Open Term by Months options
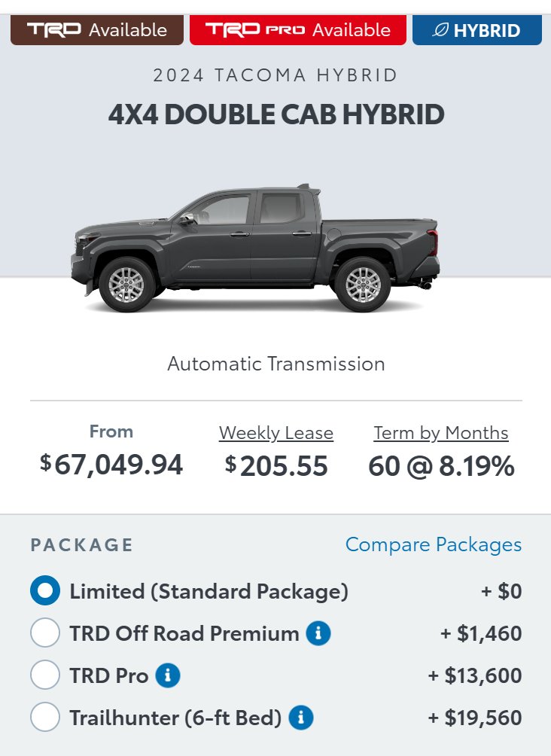Image resolution: width=551 pixels, height=756 pixels. [441, 433]
